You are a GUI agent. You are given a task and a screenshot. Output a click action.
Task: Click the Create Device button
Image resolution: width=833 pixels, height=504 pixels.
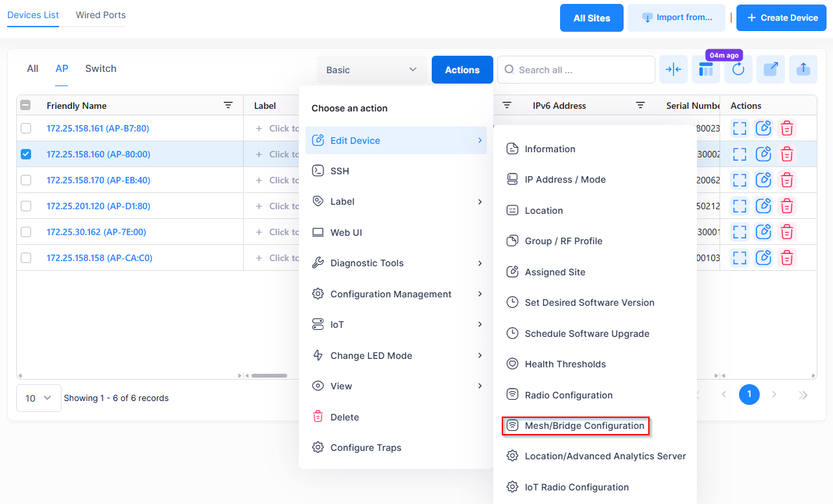[781, 17]
